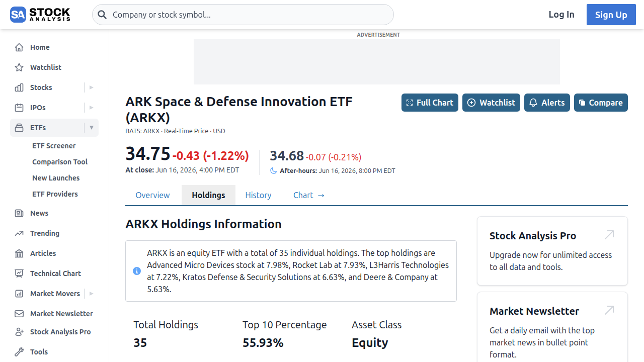
Task: Click the Technical Chart icon
Action: click(x=19, y=274)
